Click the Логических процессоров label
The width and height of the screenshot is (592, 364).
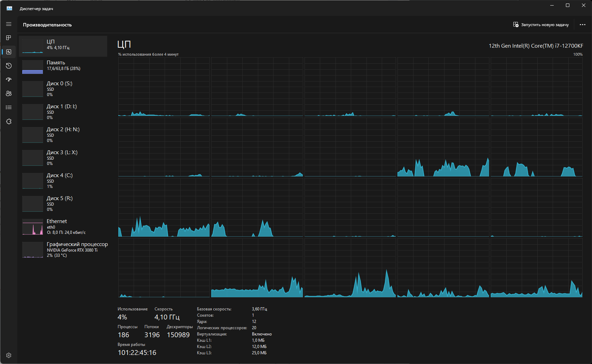click(x=222, y=328)
